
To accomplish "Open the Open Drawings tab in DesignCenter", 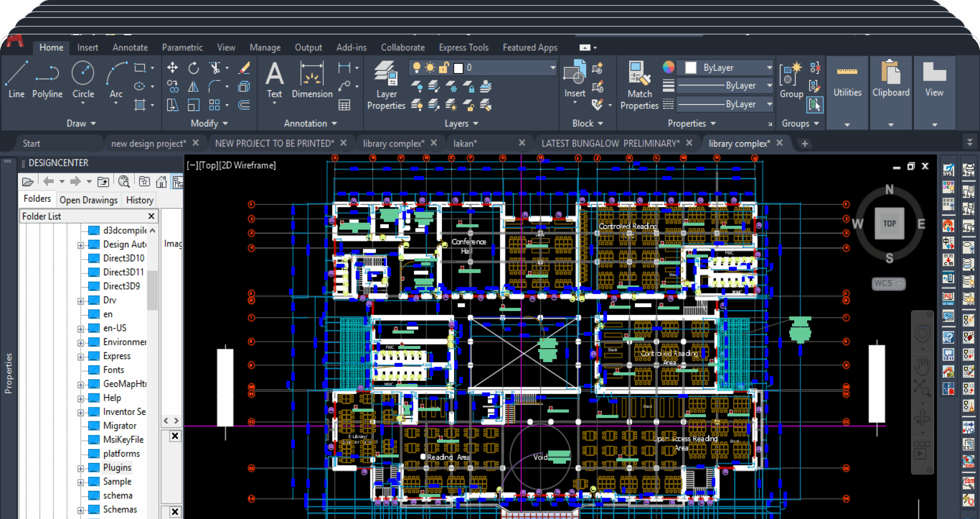I will click(88, 200).
